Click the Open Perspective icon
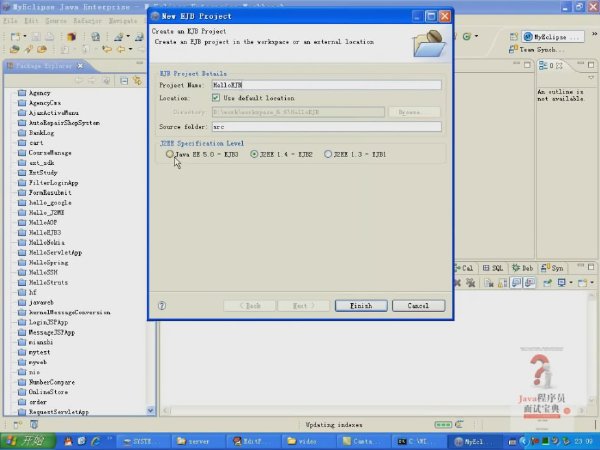Image resolution: width=600 pixels, height=450 pixels. 514,37
